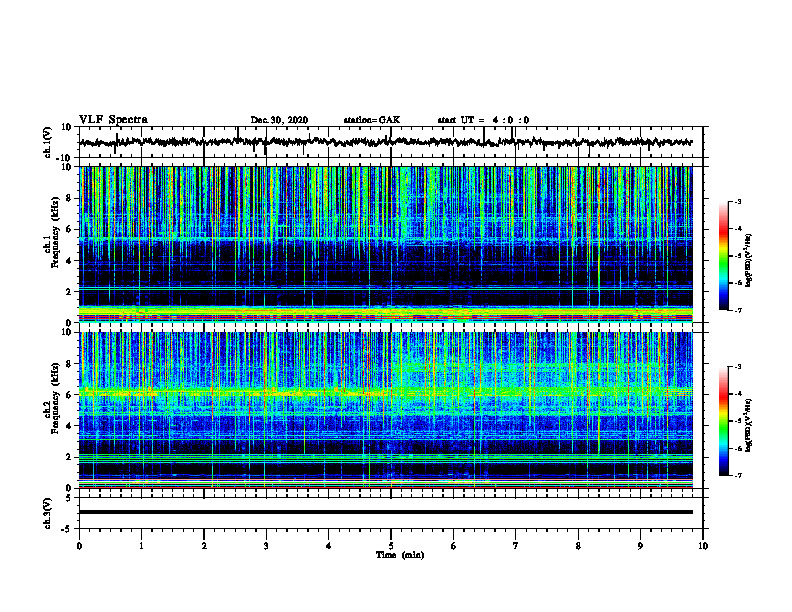Image resolution: width=792 pixels, height=612 pixels.
Task: Click the ch.2 "Frequency (kHz)" axis label
Action: [55, 398]
